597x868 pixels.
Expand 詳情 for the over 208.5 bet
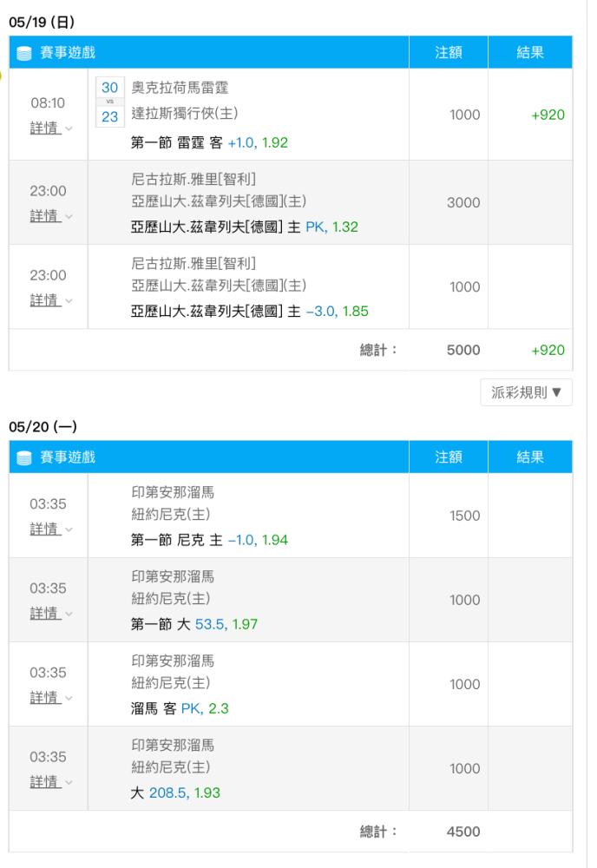[51, 782]
